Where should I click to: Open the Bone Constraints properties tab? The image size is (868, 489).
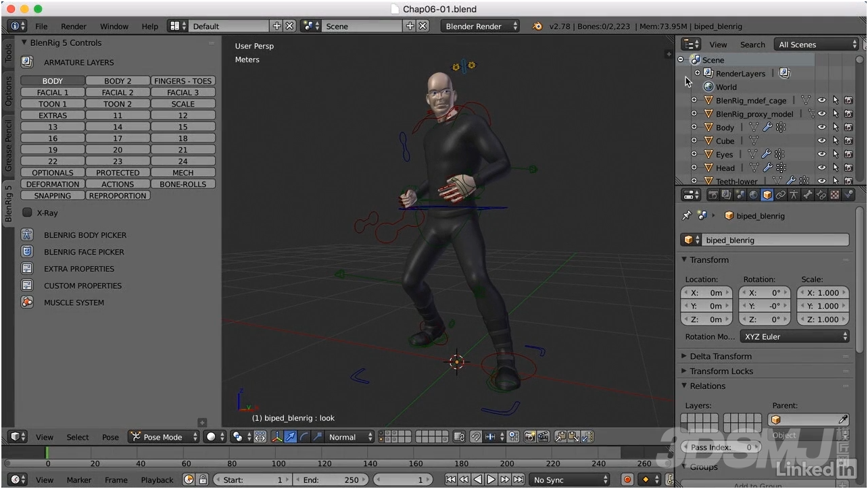(x=821, y=195)
